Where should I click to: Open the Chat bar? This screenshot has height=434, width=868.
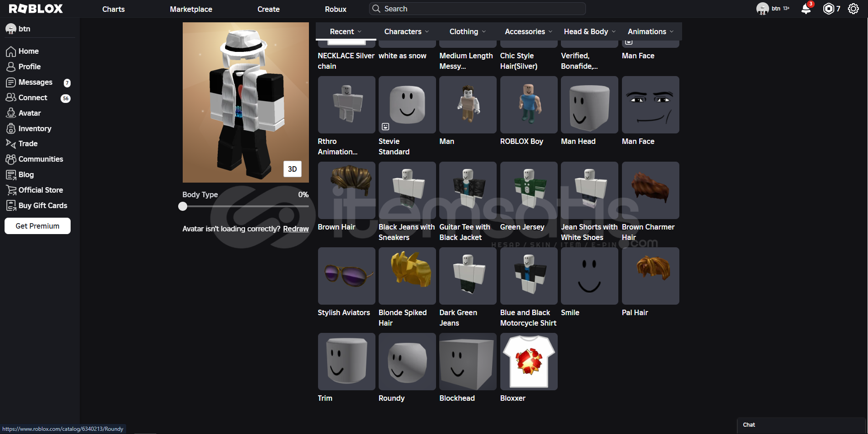pos(801,425)
